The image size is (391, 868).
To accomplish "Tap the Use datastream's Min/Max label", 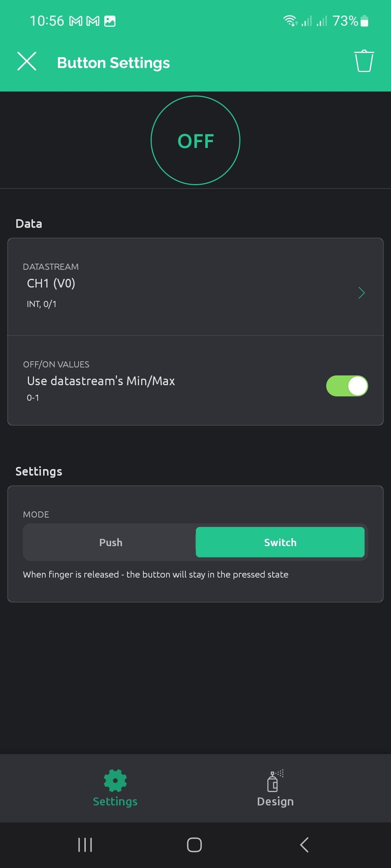I will pyautogui.click(x=101, y=381).
